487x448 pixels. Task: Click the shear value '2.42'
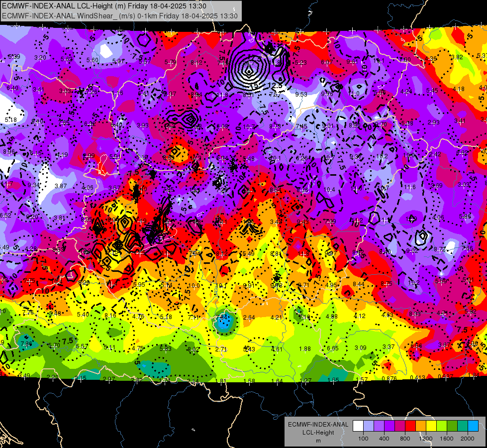tap(435, 154)
